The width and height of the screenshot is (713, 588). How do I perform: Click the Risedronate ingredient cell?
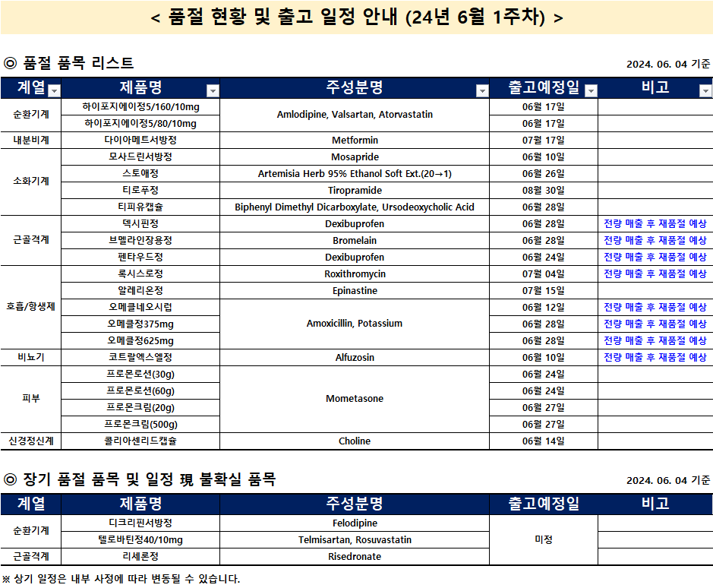click(355, 557)
